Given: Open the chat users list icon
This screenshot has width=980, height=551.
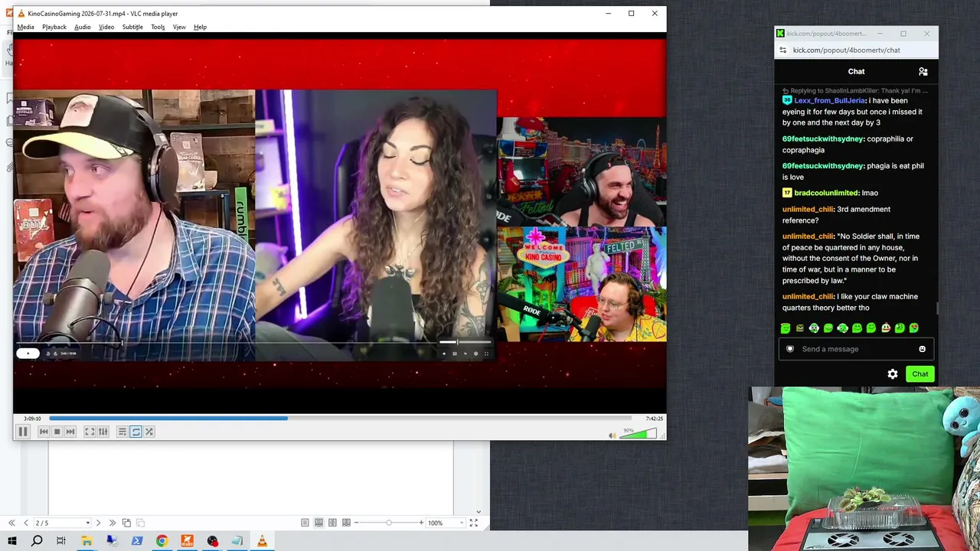Looking at the screenshot, I should [923, 71].
